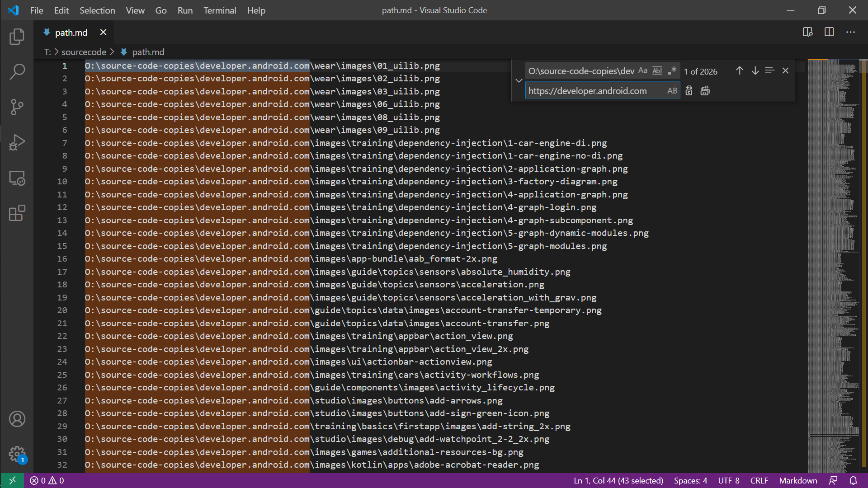Open the Search view in activity bar

(17, 71)
